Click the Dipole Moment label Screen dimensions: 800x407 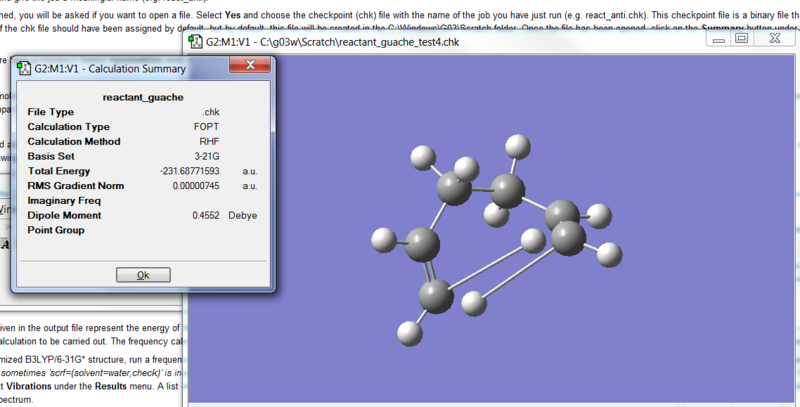pyautogui.click(x=64, y=216)
